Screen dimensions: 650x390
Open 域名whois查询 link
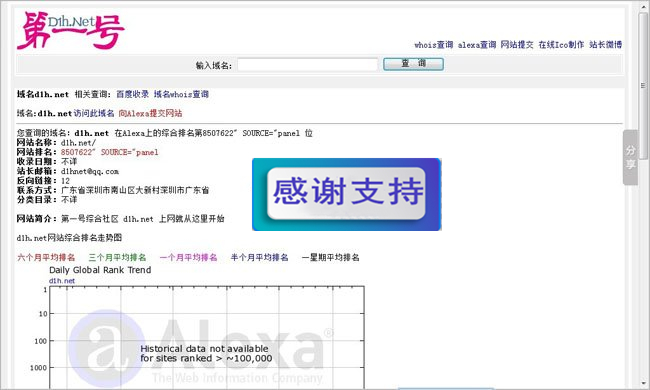pyautogui.click(x=181, y=94)
